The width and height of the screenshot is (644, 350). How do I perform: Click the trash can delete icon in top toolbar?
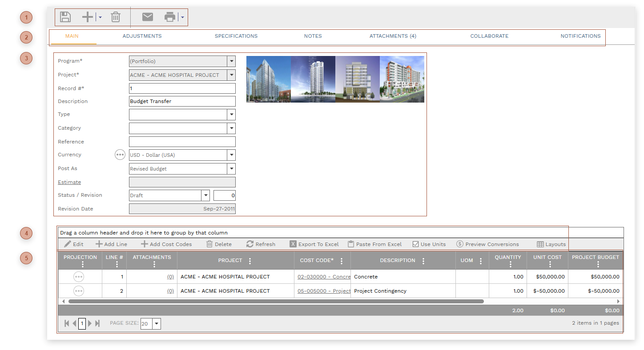(116, 17)
